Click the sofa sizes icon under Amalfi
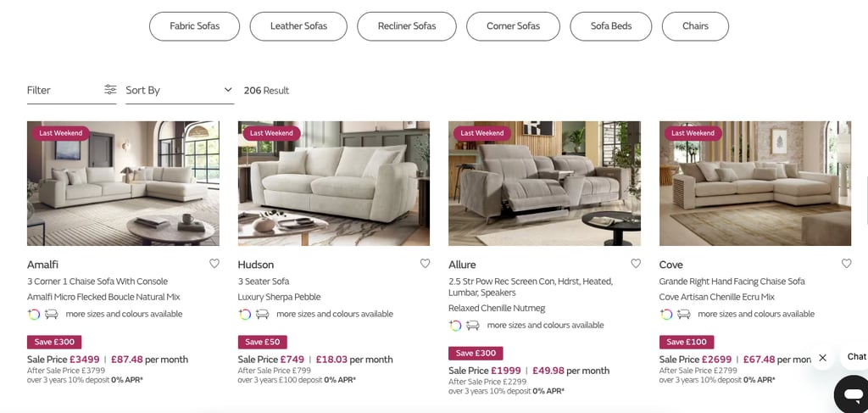Viewport: 868px width, 413px height. click(52, 314)
